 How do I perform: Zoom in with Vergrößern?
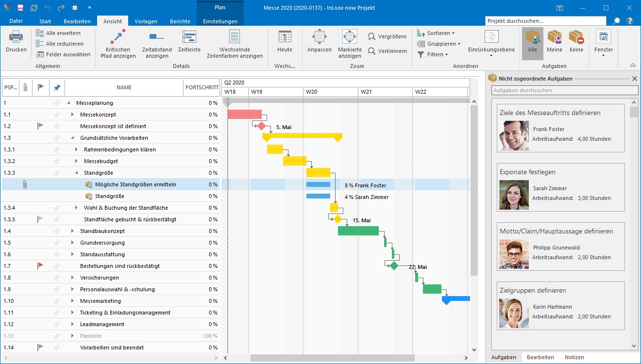[x=387, y=36]
